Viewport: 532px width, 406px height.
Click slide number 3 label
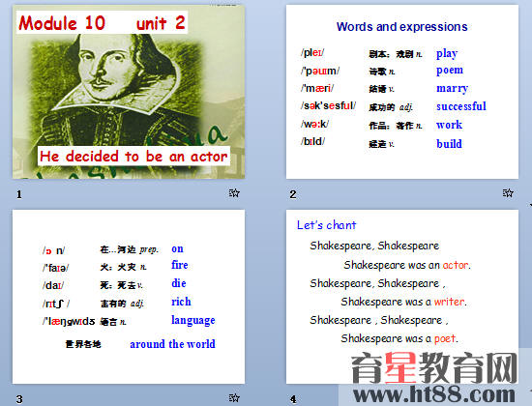coord(19,399)
